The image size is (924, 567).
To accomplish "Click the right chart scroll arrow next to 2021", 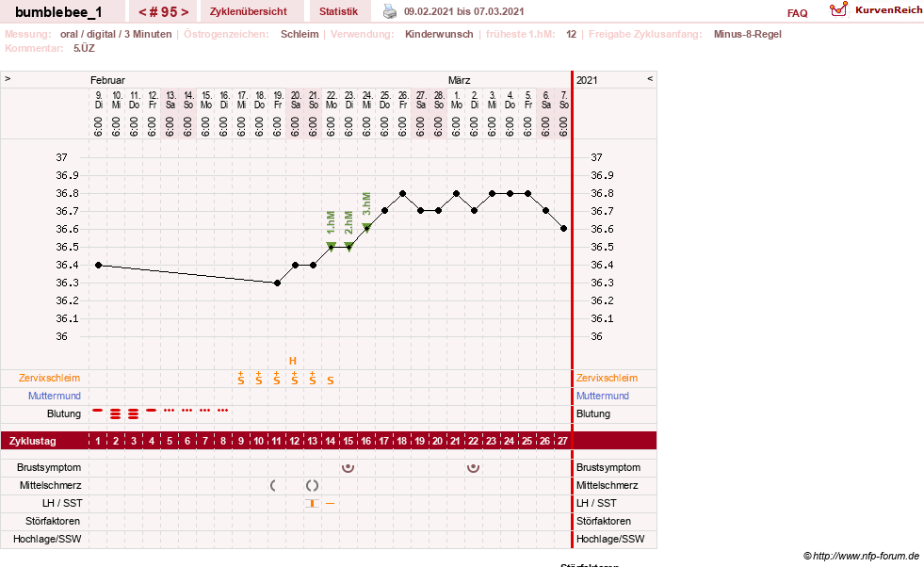I will (650, 78).
